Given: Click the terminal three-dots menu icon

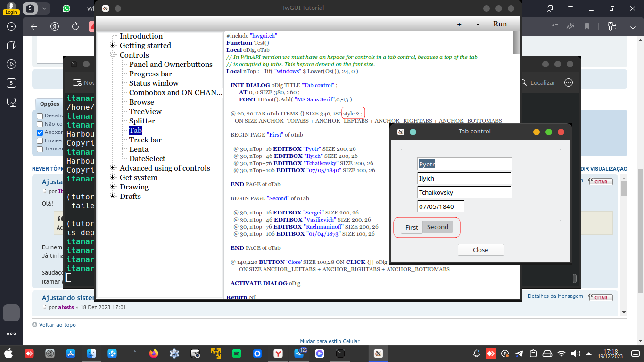Looking at the screenshot, I should click(x=569, y=82).
